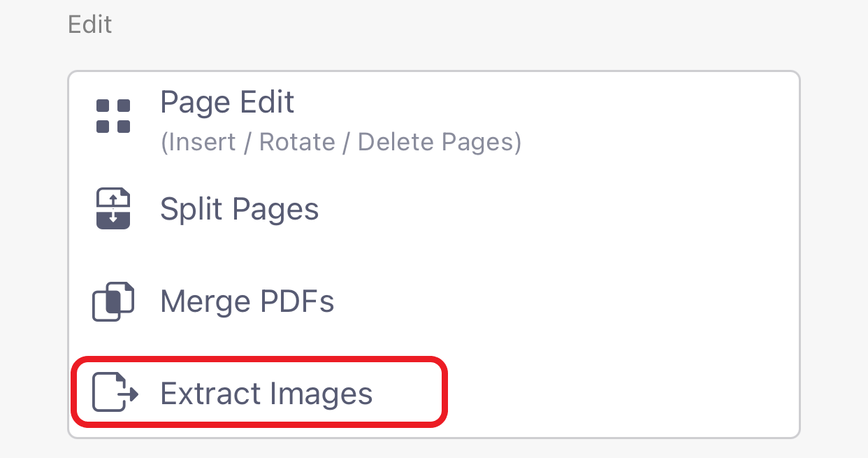Click the word Rotate in the subtitle
The image size is (868, 458).
(x=297, y=143)
